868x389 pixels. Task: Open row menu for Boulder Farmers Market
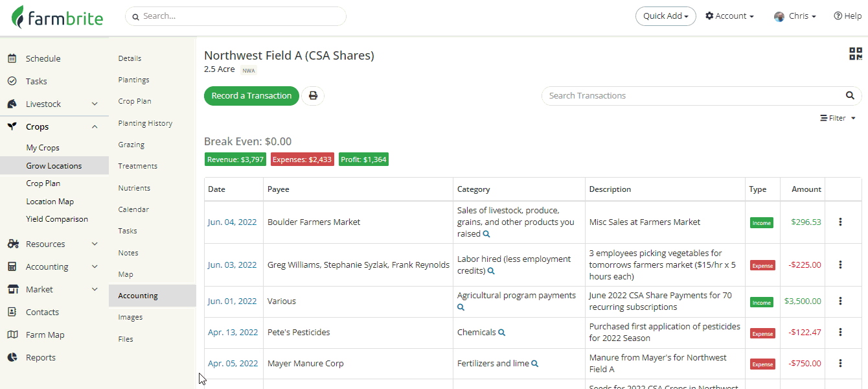click(x=840, y=222)
